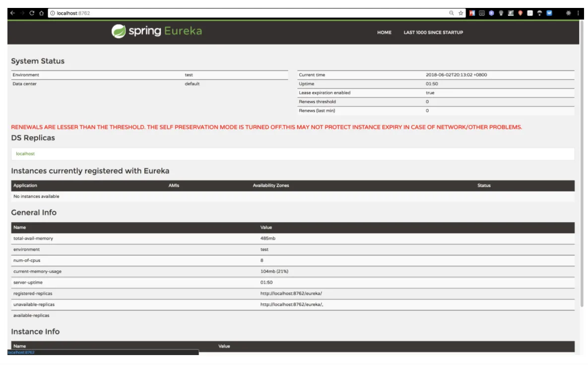Click the num-of-cpus row label
The height and width of the screenshot is (365, 588).
[x=27, y=260]
